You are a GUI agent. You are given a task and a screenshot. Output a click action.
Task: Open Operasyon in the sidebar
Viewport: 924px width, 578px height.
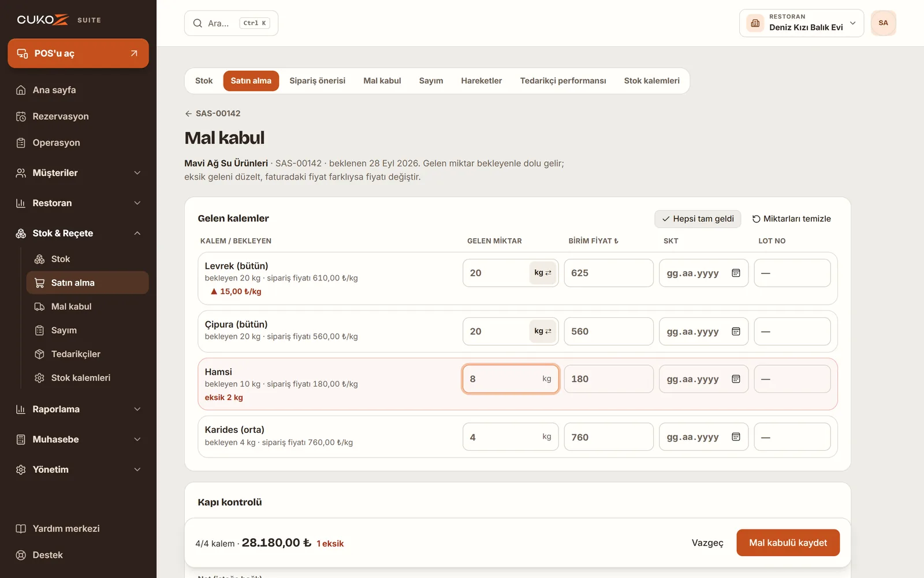(x=78, y=143)
